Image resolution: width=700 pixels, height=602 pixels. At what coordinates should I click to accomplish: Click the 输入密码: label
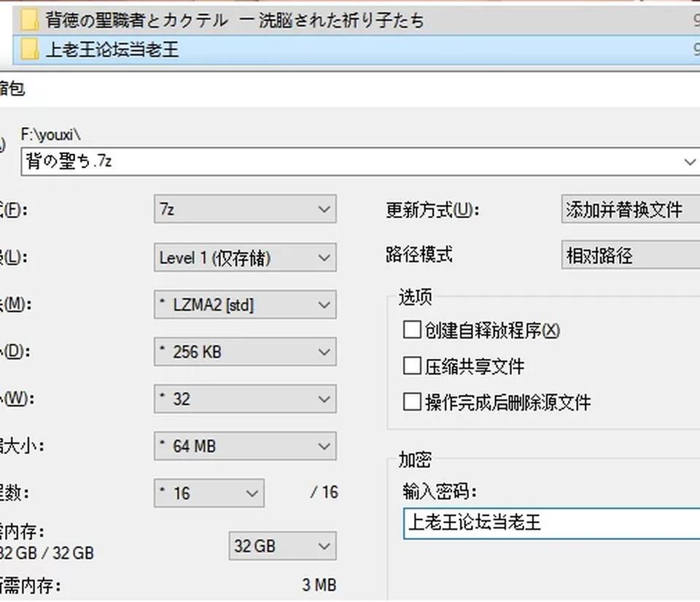click(x=440, y=491)
